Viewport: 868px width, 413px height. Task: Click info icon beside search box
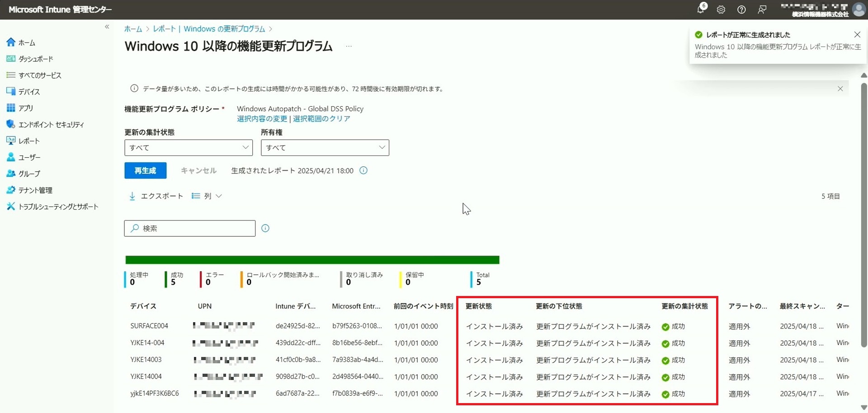tap(265, 228)
